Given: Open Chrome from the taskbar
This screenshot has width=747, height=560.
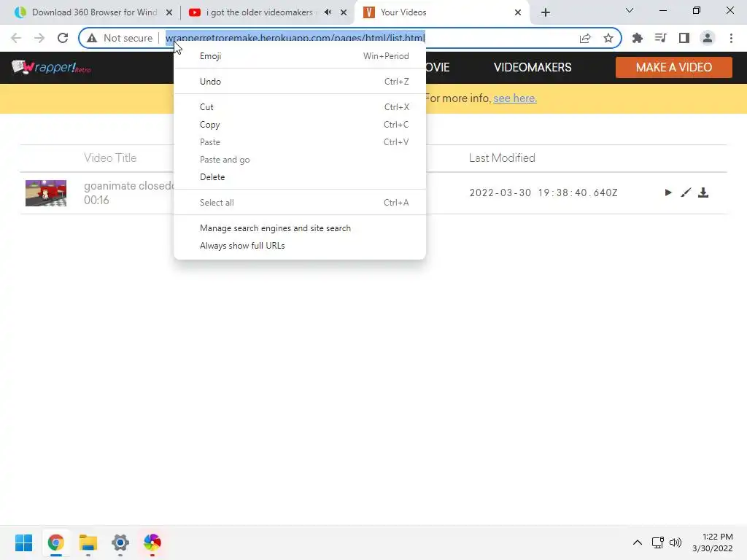Looking at the screenshot, I should pyautogui.click(x=55, y=542).
